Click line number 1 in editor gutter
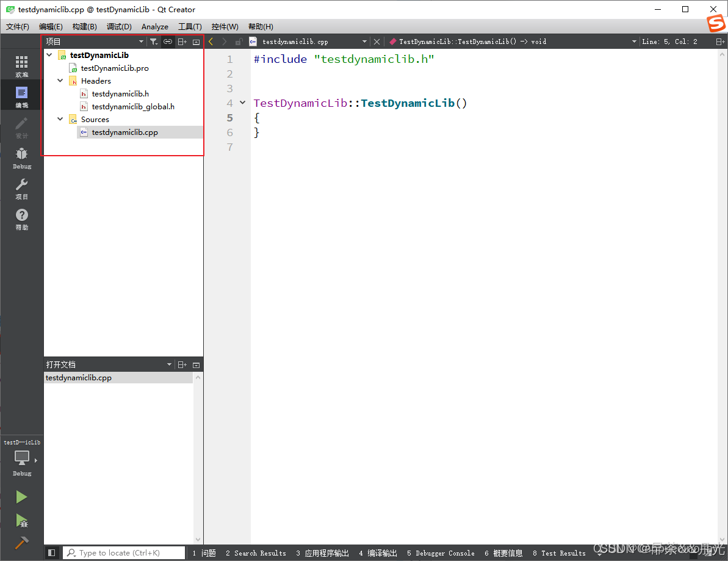 pos(229,59)
